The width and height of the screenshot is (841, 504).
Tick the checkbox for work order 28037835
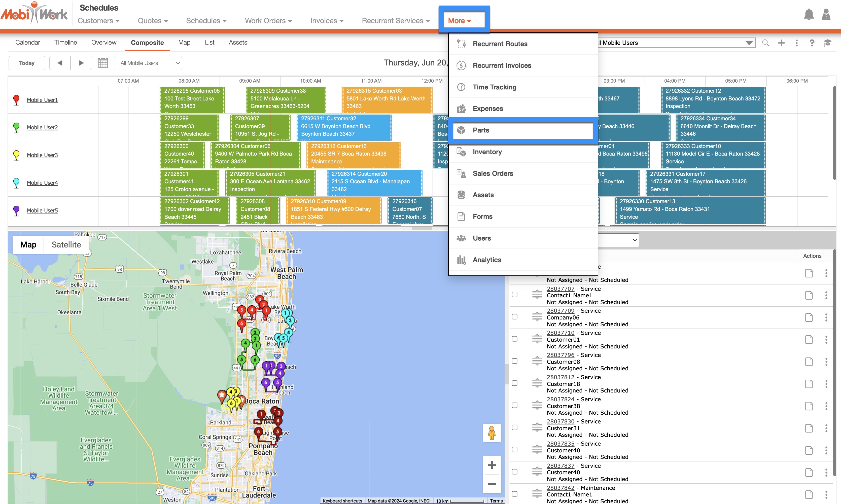tap(515, 450)
